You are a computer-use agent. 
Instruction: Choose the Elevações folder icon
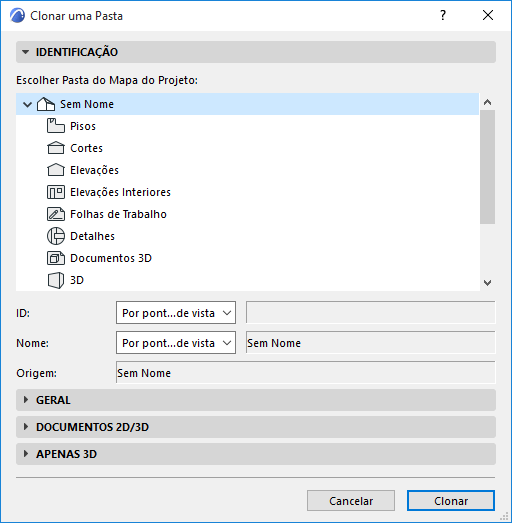coord(56,170)
